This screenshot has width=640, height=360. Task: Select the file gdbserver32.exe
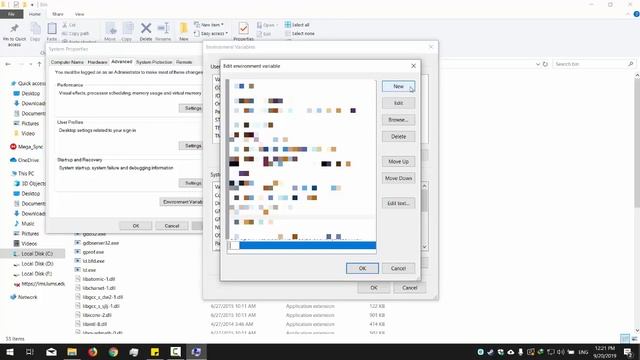[97, 243]
